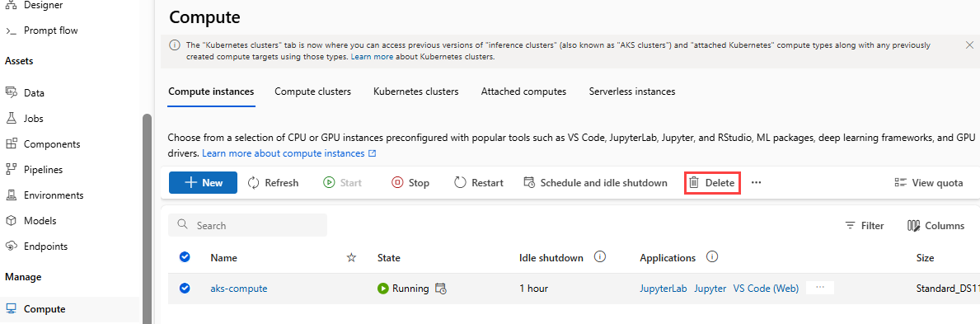Image resolution: width=980 pixels, height=324 pixels.
Task: Open toolbar more options ellipsis
Action: click(x=757, y=183)
